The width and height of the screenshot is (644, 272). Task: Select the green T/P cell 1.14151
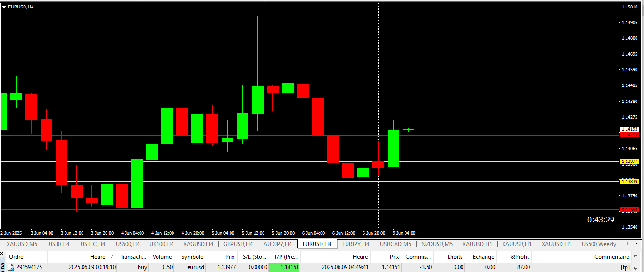pos(285,267)
